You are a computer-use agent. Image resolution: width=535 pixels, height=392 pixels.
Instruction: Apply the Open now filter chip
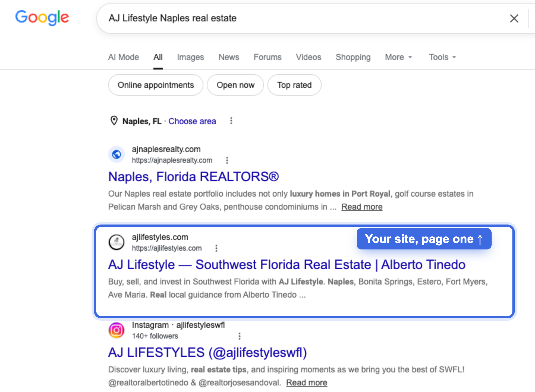tap(235, 85)
